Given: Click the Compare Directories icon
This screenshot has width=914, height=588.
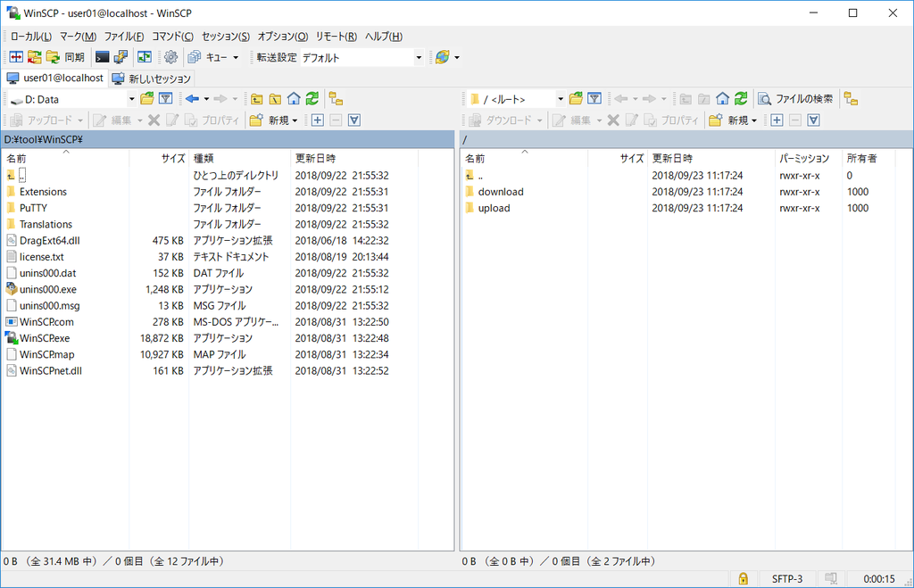Looking at the screenshot, I should click(16, 57).
